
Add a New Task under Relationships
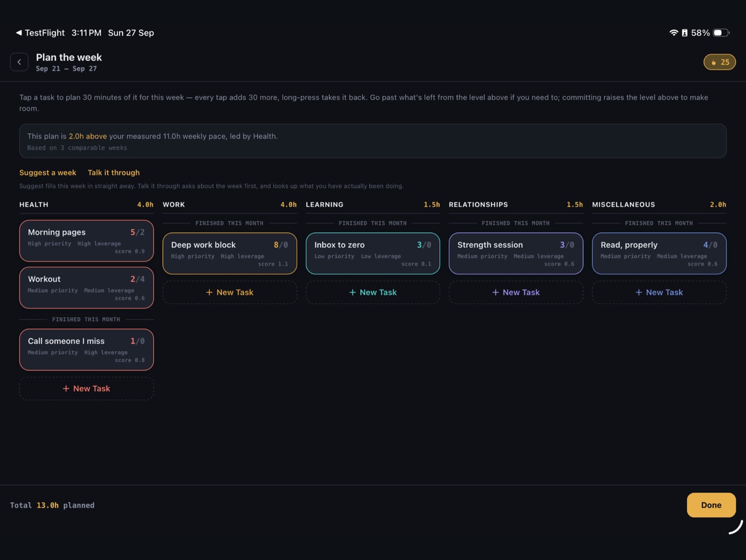(516, 292)
